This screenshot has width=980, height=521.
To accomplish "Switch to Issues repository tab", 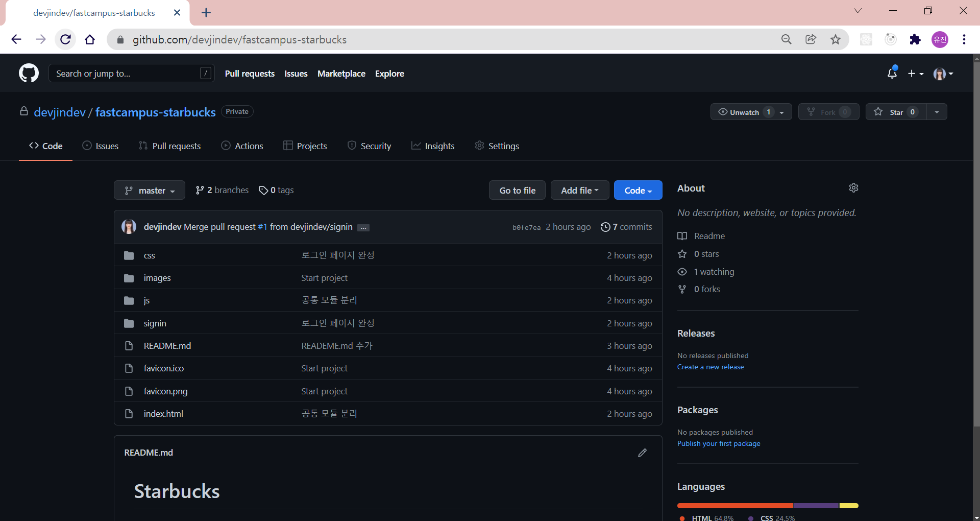I will point(101,146).
